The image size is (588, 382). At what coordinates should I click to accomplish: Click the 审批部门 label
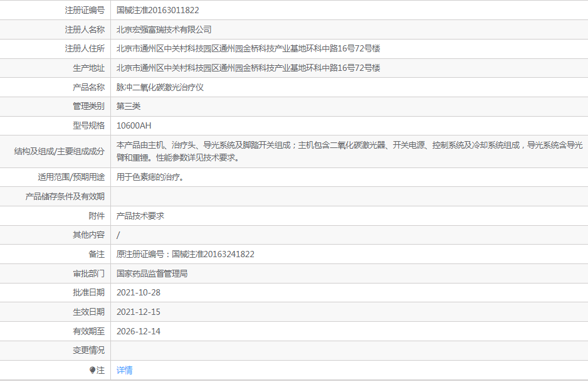tap(89, 273)
